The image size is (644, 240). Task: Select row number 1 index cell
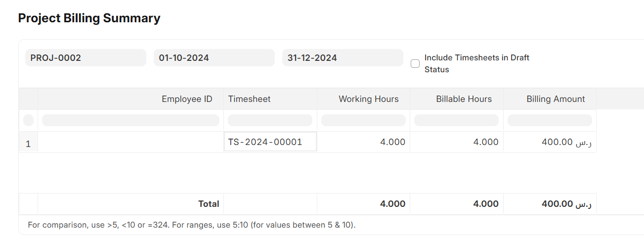28,144
